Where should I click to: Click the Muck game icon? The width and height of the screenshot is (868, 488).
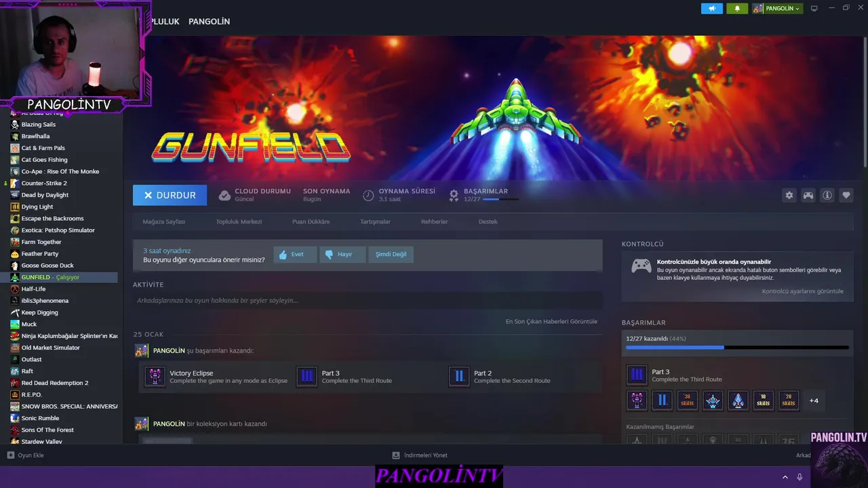coord(15,324)
